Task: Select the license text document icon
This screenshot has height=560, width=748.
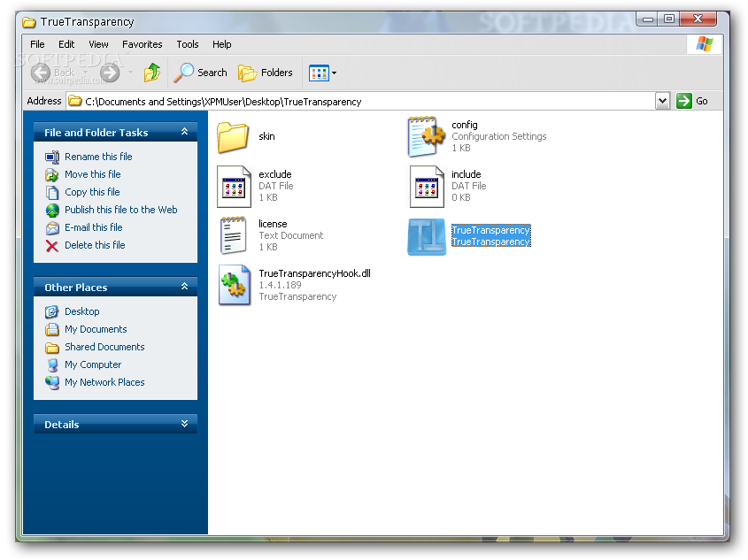Action: pyautogui.click(x=234, y=235)
